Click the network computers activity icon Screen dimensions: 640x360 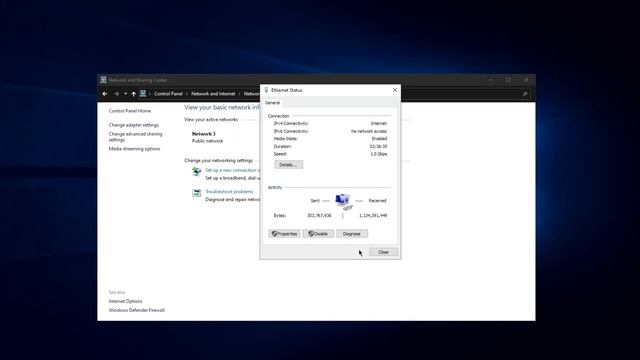pos(343,202)
